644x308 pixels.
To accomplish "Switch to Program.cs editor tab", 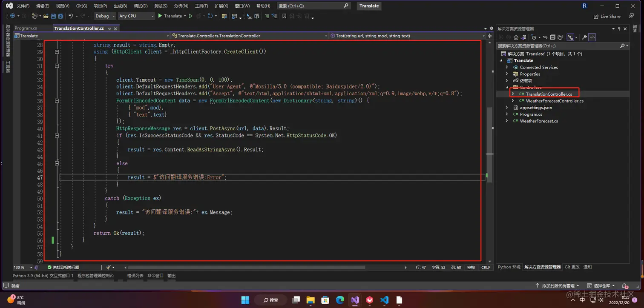I will coord(26,28).
